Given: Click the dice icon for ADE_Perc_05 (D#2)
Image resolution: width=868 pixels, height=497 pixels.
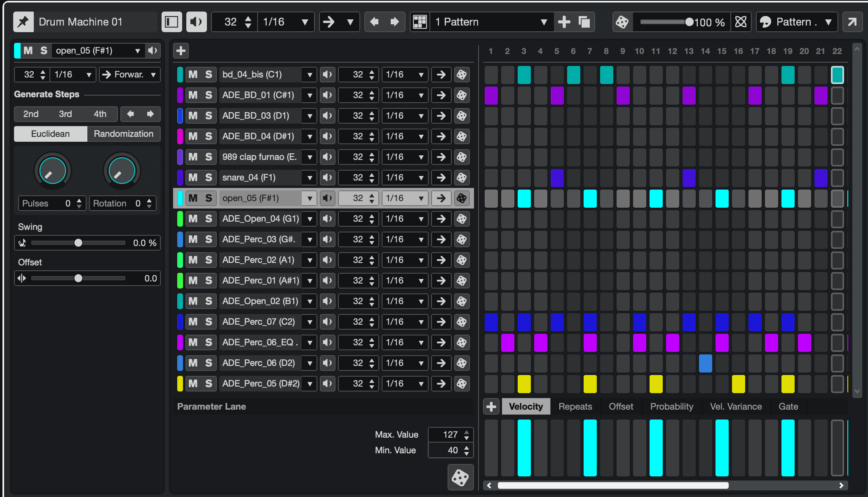Looking at the screenshot, I should click(x=462, y=384).
